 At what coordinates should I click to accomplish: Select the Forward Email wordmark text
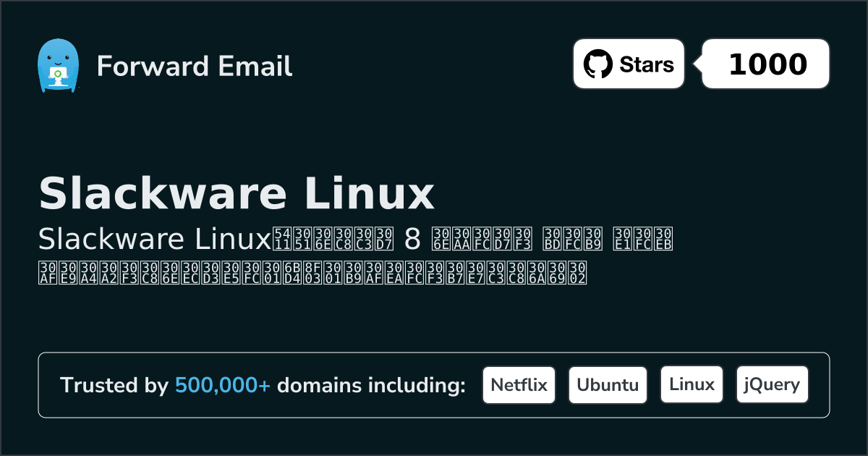194,67
